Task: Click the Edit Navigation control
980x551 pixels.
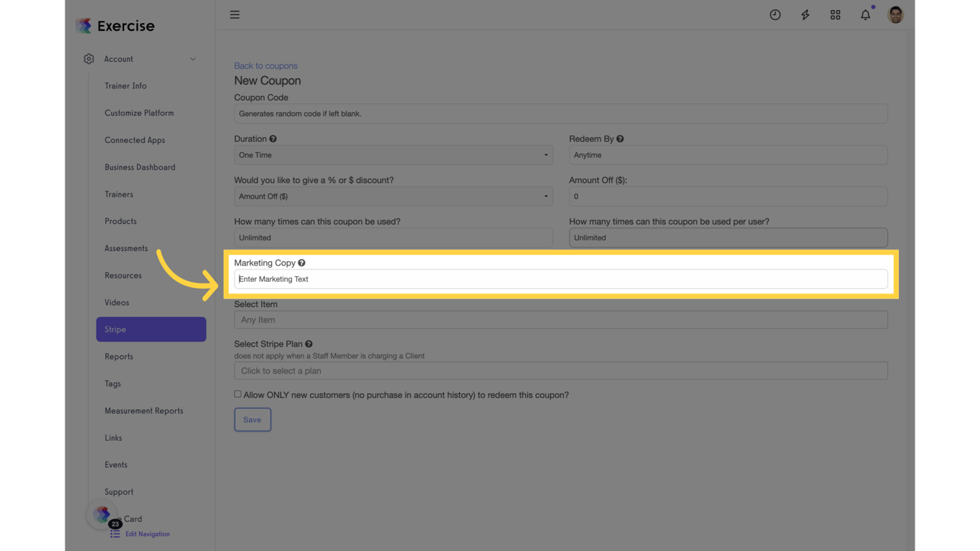Action: [148, 534]
